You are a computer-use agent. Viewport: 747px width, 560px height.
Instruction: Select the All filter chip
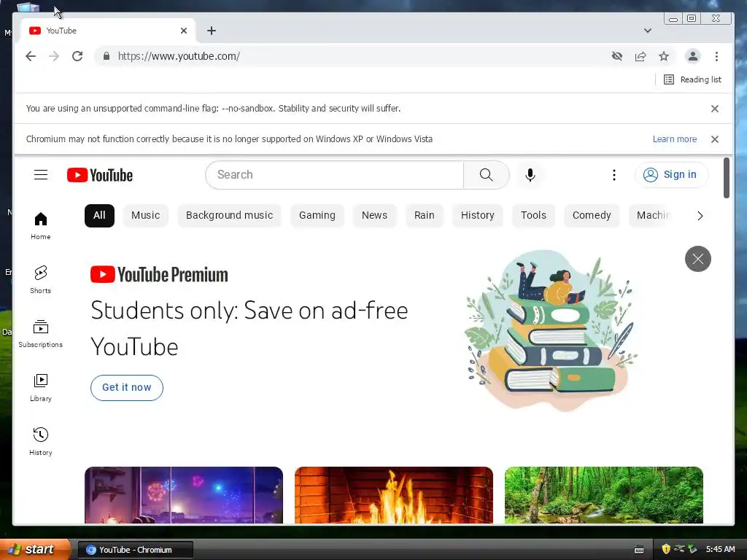tap(99, 216)
